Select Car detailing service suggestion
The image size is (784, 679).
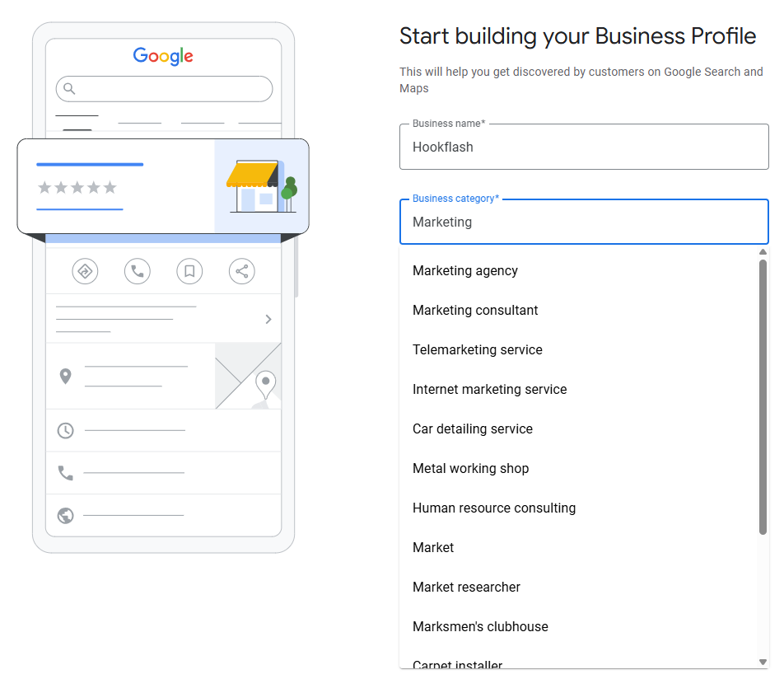(580, 428)
